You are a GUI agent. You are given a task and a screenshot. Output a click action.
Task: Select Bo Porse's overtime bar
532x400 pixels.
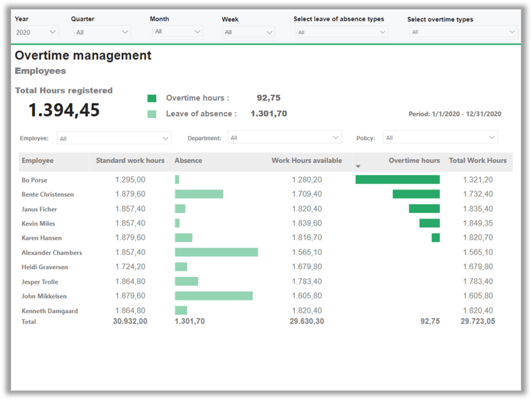coord(397,179)
